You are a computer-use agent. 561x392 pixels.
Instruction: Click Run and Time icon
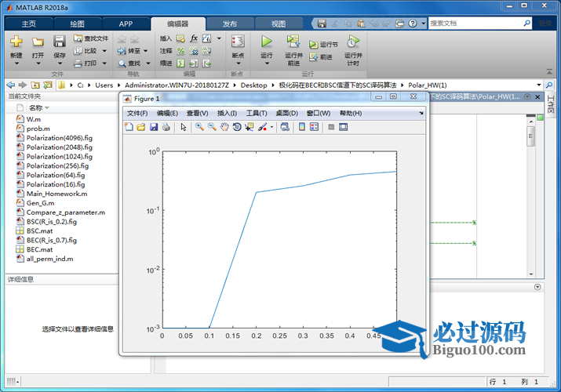coord(353,42)
